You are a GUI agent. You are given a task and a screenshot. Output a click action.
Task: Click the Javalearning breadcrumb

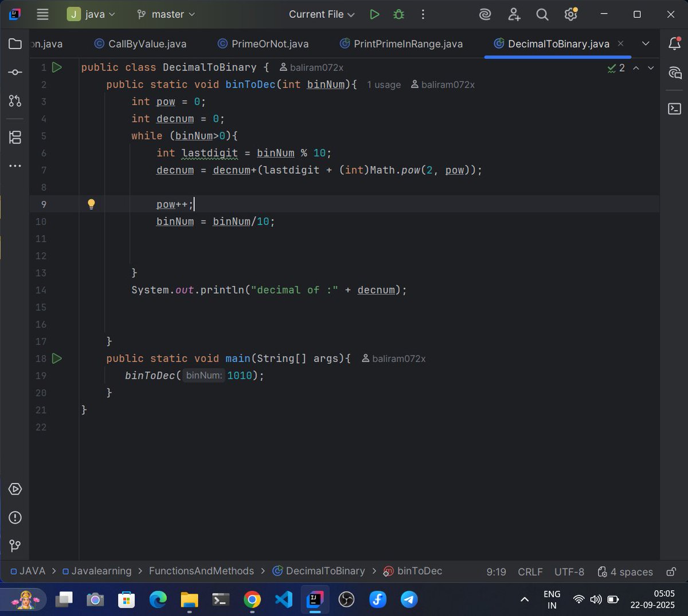click(x=97, y=571)
